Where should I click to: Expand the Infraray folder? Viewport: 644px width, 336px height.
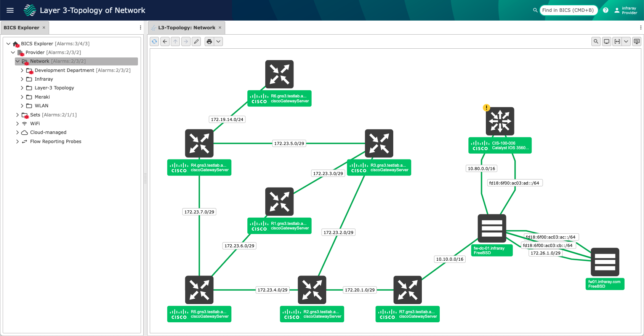(x=22, y=79)
